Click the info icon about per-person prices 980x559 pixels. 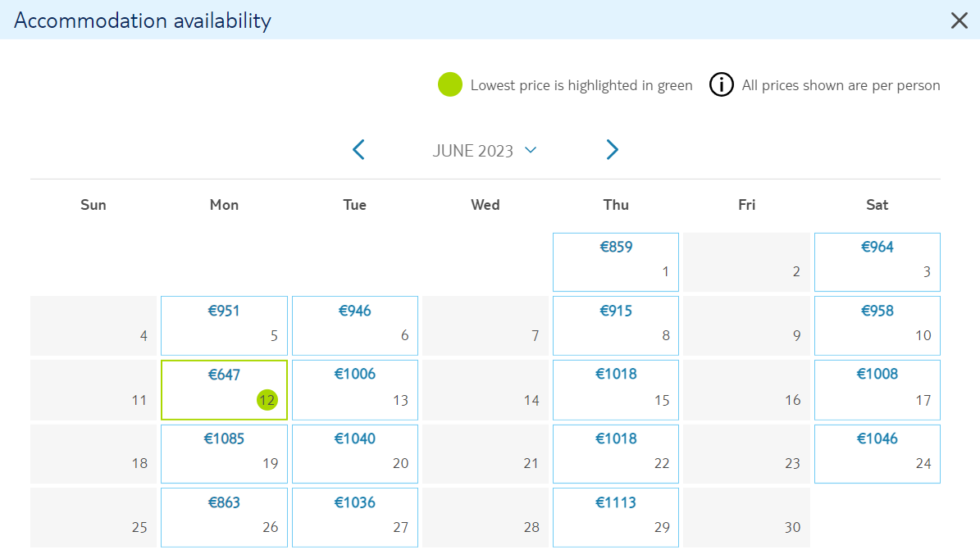pos(721,85)
